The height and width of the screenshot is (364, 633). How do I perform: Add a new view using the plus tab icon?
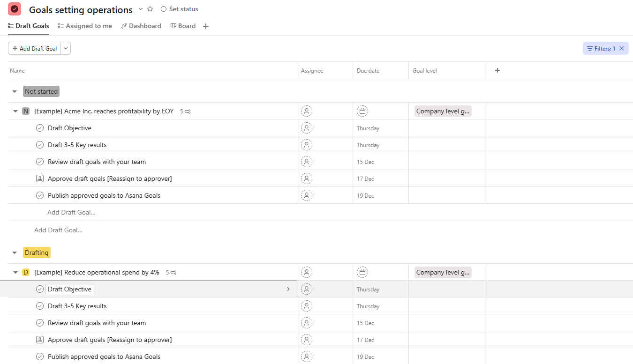point(205,26)
